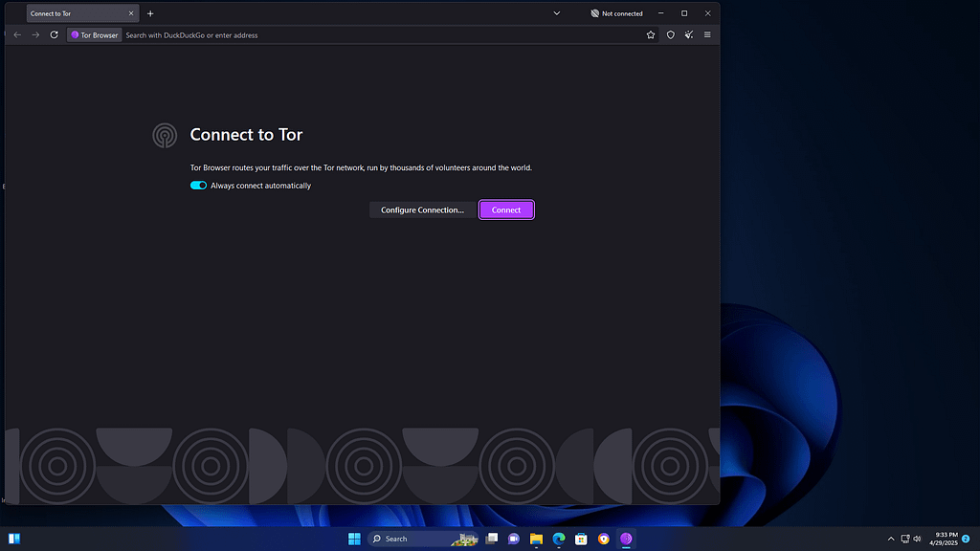Click the New Identity broom icon

(x=689, y=35)
